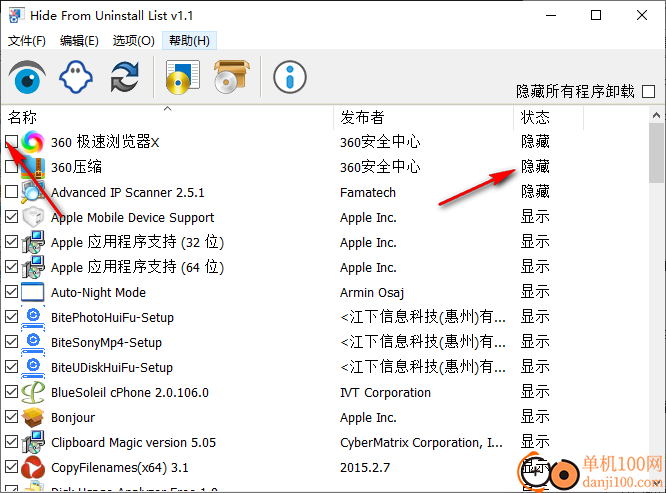Screen dimensions: 666x493
Task: Open the 编辑(E) menu
Action: tap(79, 41)
